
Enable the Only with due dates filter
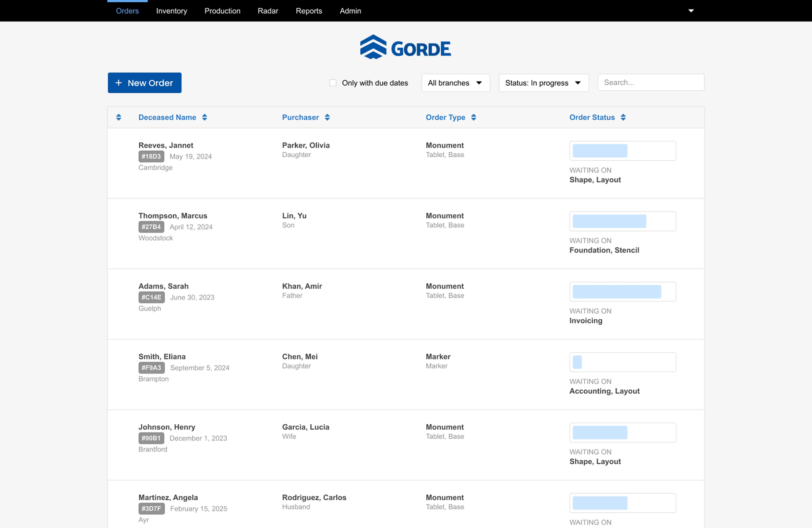click(x=333, y=83)
